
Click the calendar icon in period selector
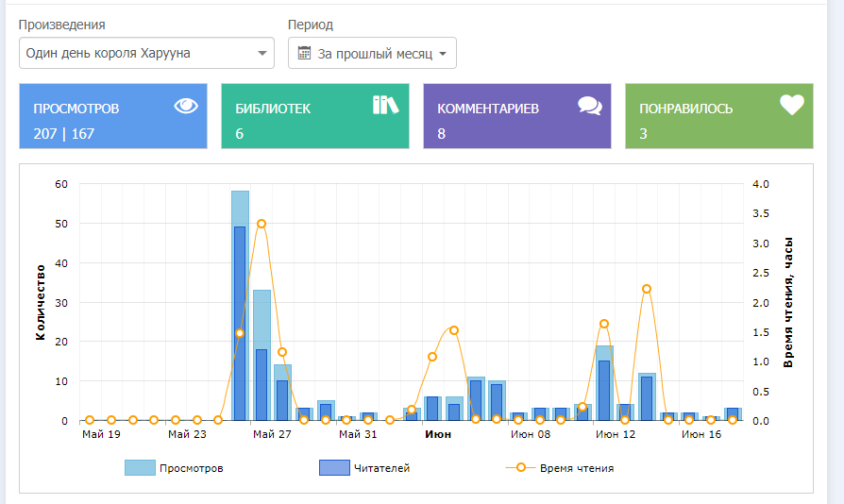coord(304,54)
